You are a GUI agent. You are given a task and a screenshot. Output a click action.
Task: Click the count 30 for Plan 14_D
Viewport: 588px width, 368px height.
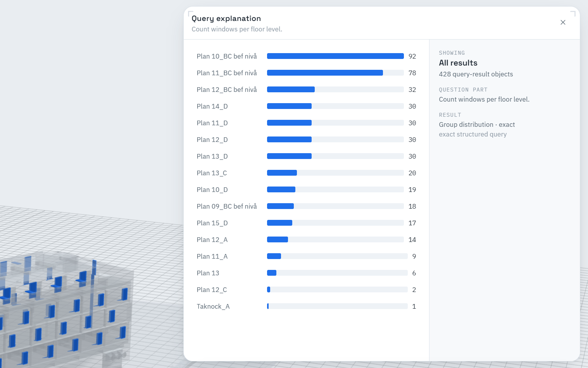412,106
